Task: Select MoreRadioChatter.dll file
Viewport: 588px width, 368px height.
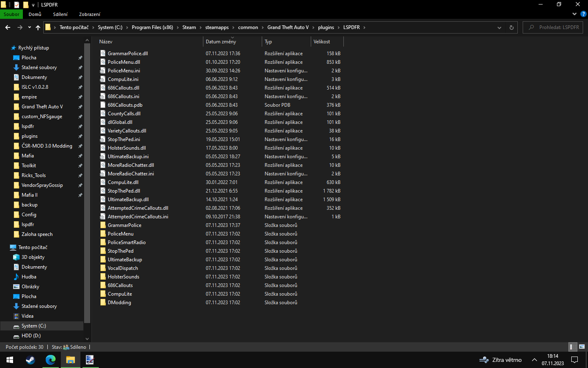Action: click(131, 165)
